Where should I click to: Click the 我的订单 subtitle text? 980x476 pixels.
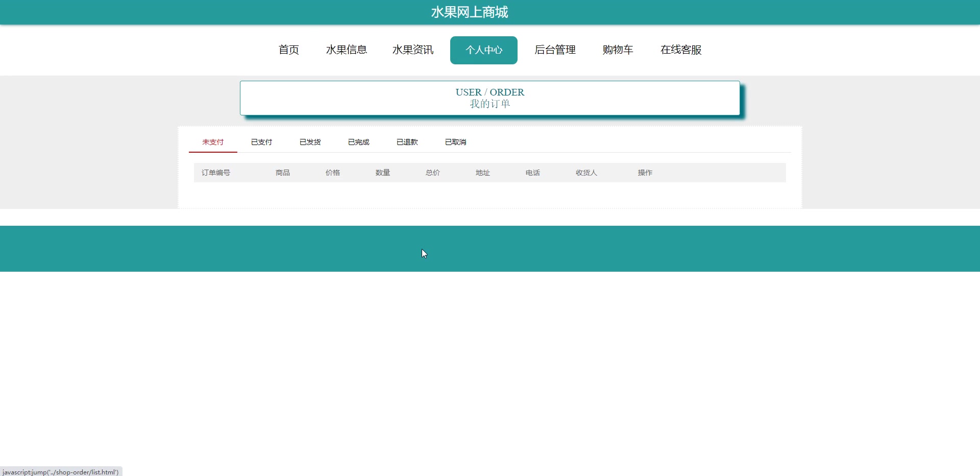coord(489,103)
